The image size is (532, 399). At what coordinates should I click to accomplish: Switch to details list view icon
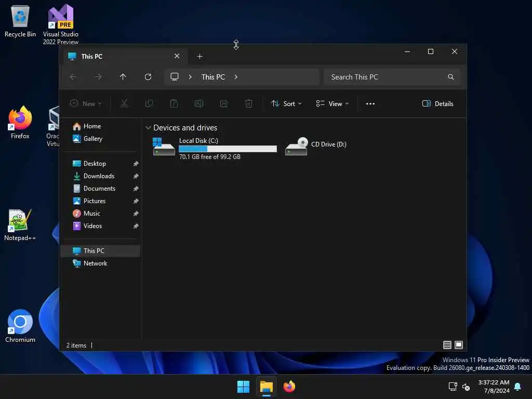click(447, 345)
